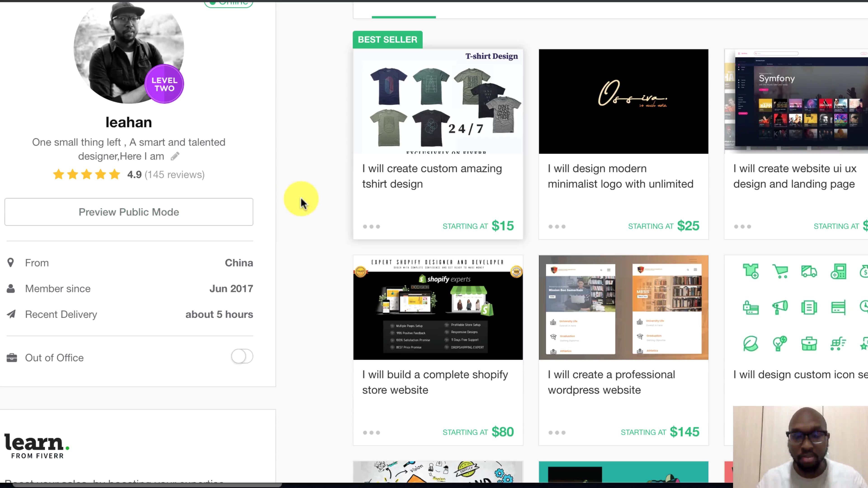The height and width of the screenshot is (488, 868).
Task: Open 'I will build a complete shopify store' title
Action: 435,382
